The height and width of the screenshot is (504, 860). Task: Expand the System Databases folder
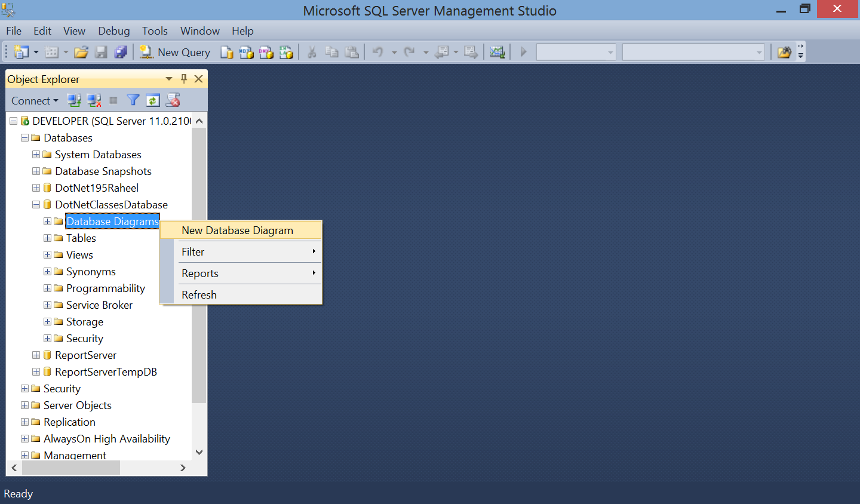pos(36,155)
